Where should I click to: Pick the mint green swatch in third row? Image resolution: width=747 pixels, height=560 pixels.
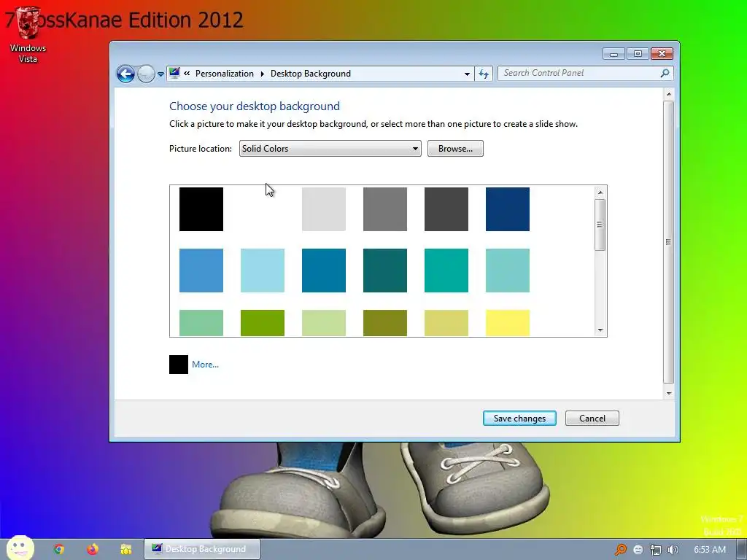click(201, 323)
